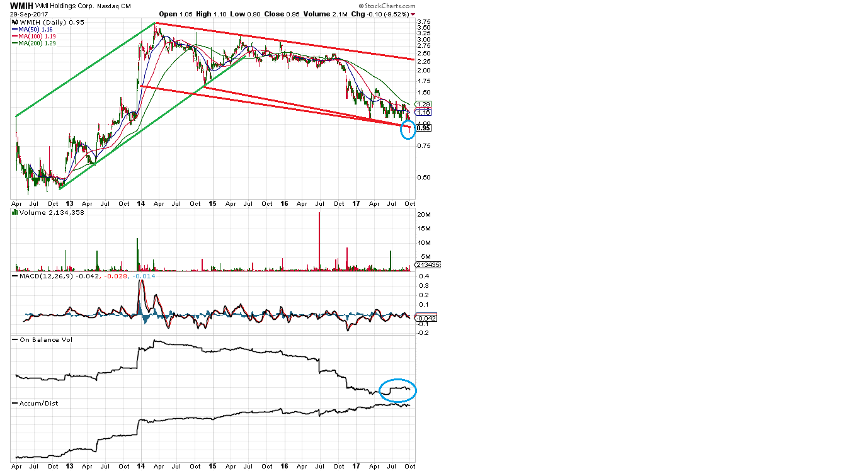The height and width of the screenshot is (471, 868).
Task: Click the red MA(100) legend dash
Action: (14, 37)
